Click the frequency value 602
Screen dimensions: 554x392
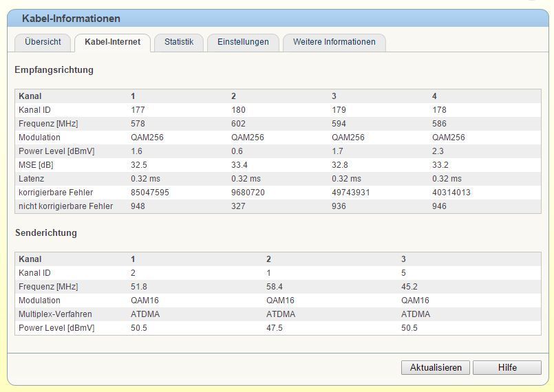238,124
